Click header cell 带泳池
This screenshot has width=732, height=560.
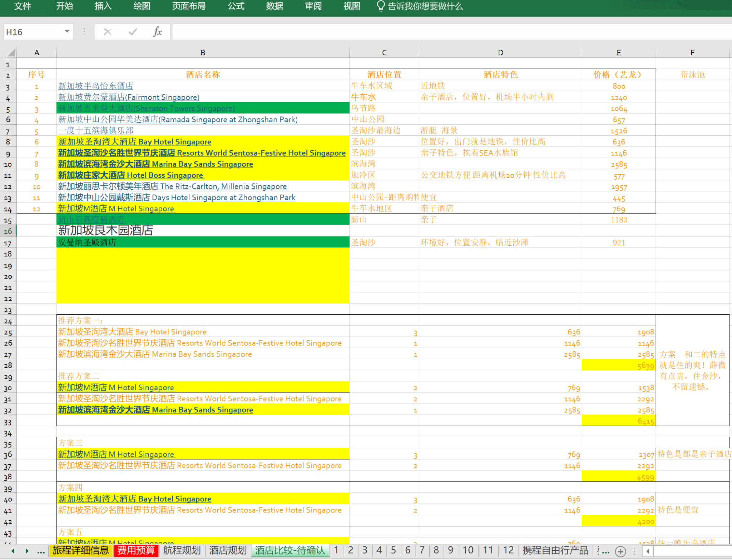[x=692, y=75]
